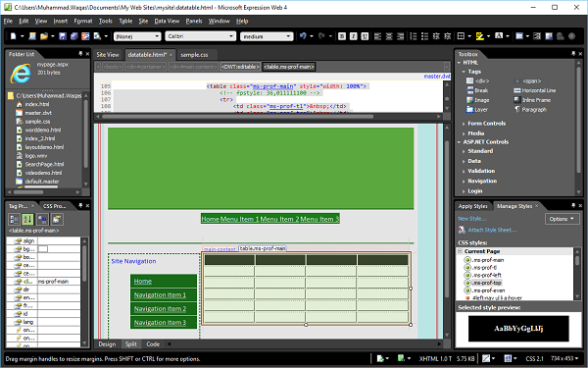The image size is (588, 368).
Task: Click Insert Table icon in toolbar
Action: click(x=519, y=36)
